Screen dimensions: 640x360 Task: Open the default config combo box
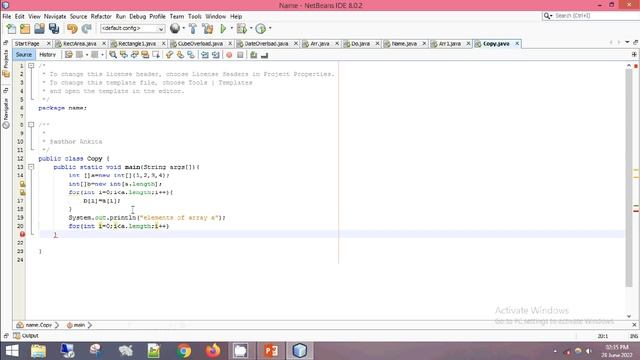click(133, 29)
